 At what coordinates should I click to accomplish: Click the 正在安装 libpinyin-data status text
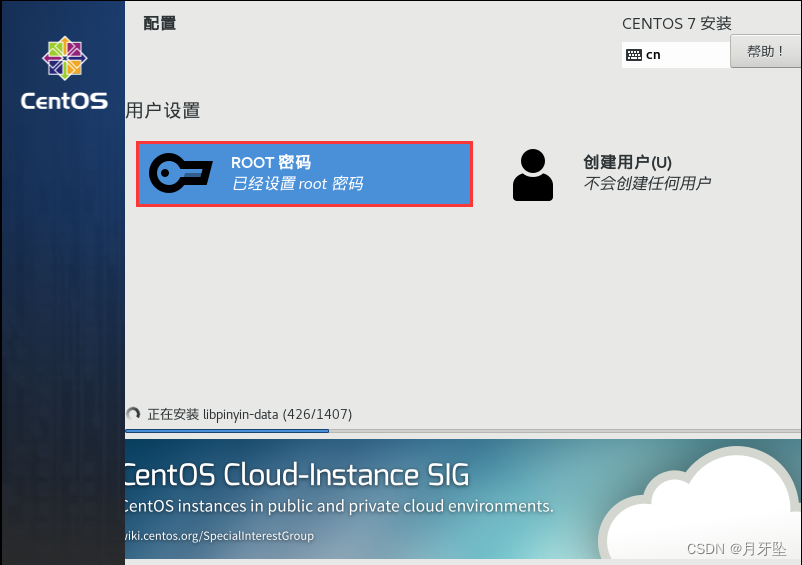[250, 414]
